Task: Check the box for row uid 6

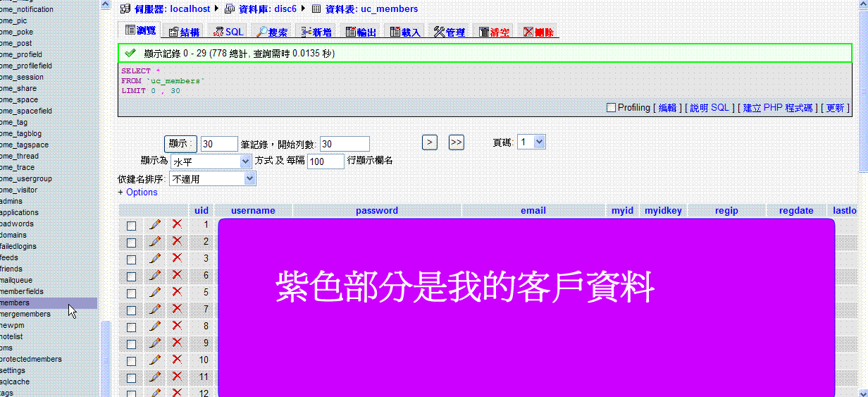Action: click(131, 276)
